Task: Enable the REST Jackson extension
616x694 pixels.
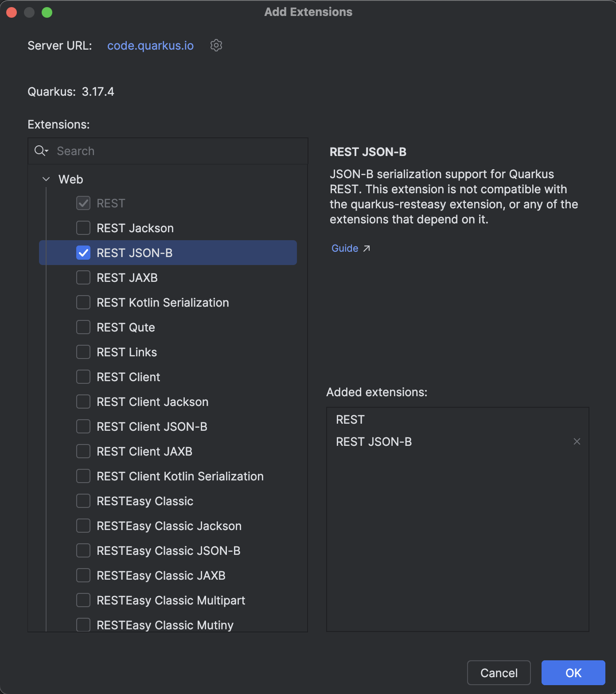Action: click(83, 228)
